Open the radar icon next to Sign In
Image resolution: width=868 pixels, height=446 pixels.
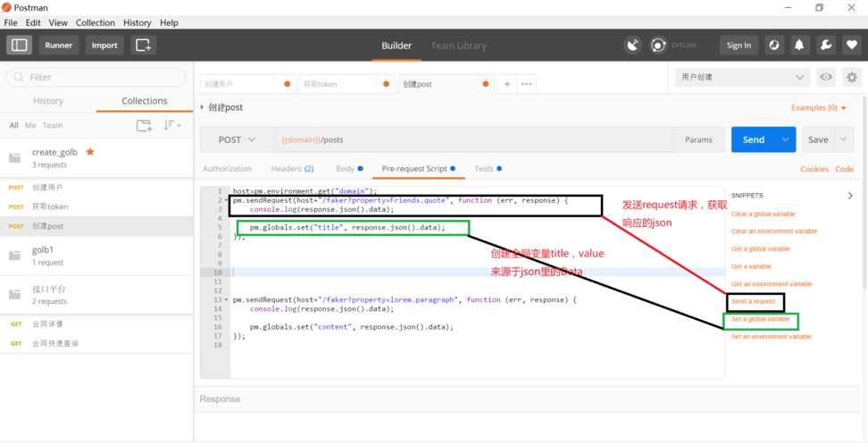pos(774,46)
